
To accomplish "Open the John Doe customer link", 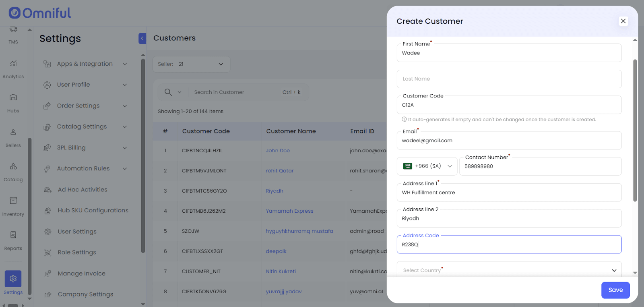I will (278, 151).
